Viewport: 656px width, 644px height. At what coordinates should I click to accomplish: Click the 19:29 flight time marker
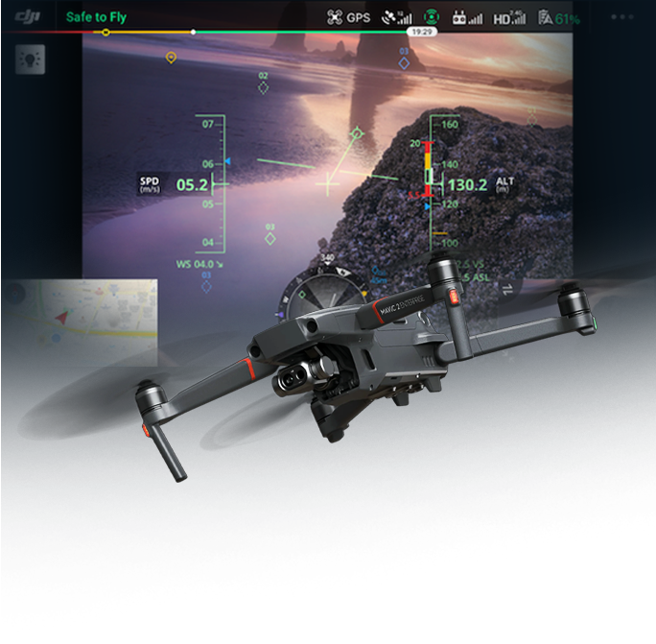pyautogui.click(x=423, y=32)
